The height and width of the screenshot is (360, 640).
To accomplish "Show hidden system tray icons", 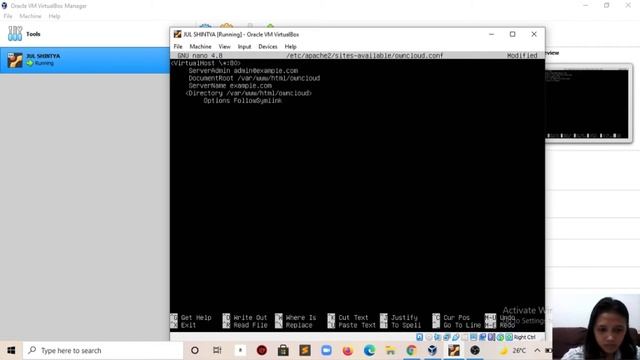I will pyautogui.click(x=537, y=350).
